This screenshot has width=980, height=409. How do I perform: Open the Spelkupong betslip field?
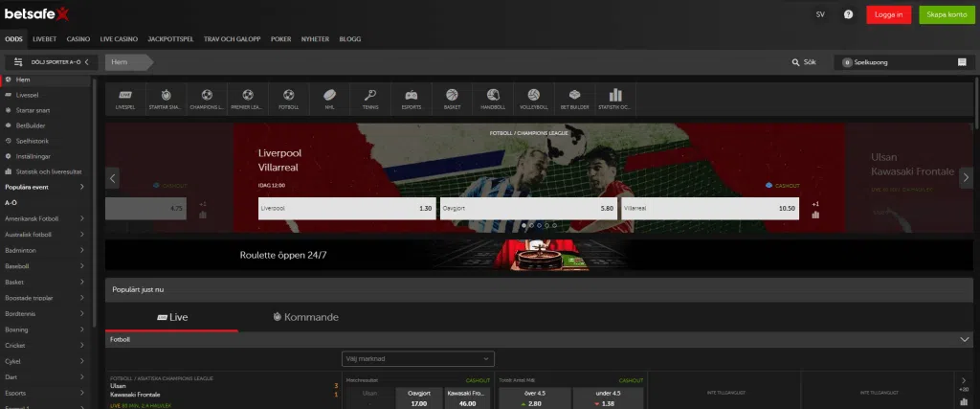(x=903, y=62)
